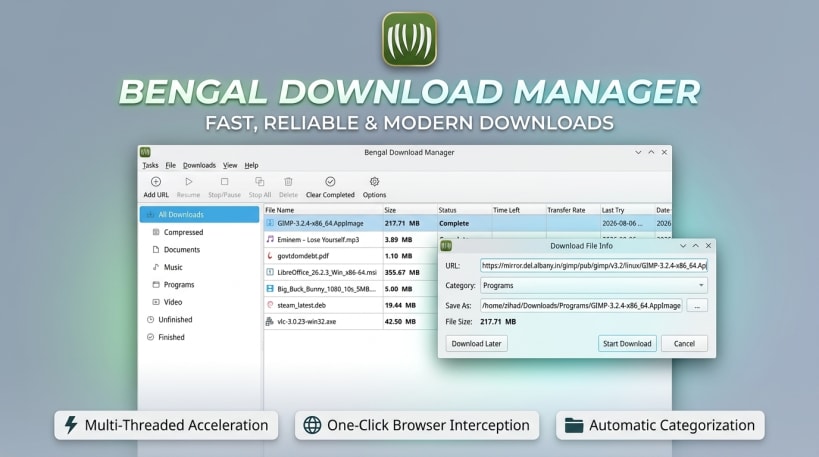
Task: Click the lightning bolt icon in Multi-Threaded badge
Action: 71,425
